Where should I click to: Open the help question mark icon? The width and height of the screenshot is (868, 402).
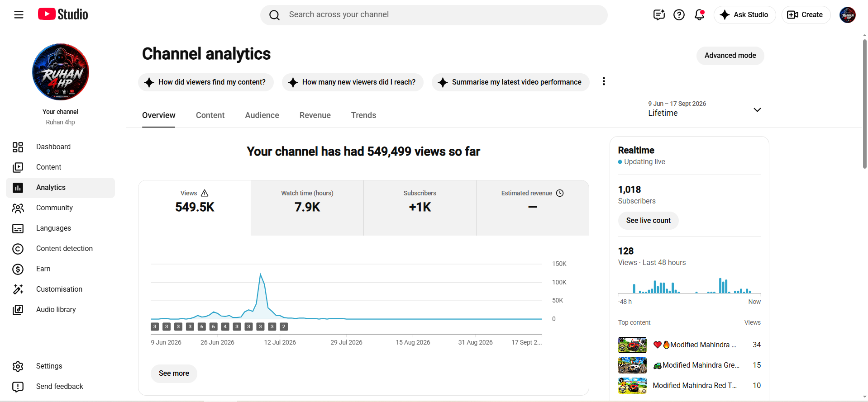coord(679,15)
